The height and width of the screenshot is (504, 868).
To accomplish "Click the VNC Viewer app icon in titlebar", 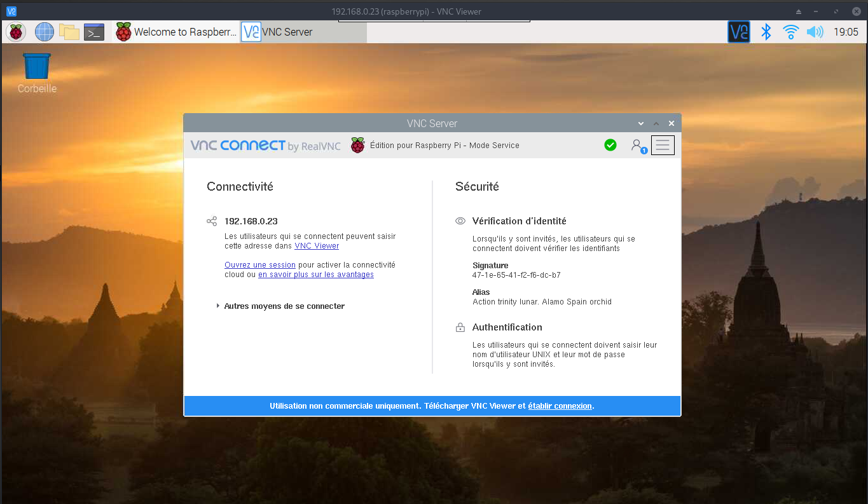I will 11,11.
